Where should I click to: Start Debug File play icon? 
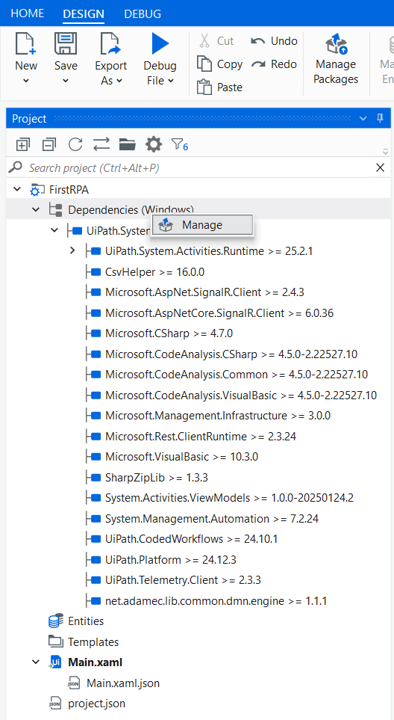160,44
